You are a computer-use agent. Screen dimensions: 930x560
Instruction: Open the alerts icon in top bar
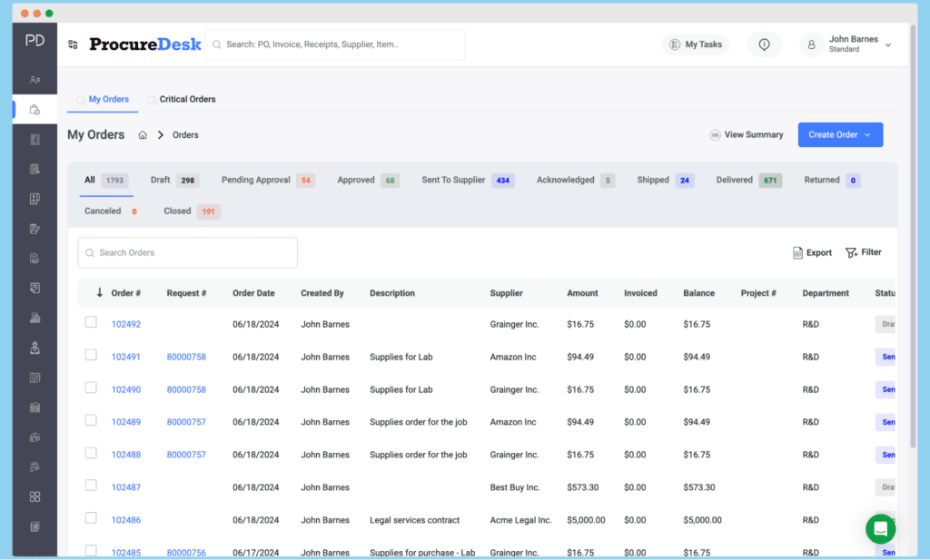pos(764,44)
